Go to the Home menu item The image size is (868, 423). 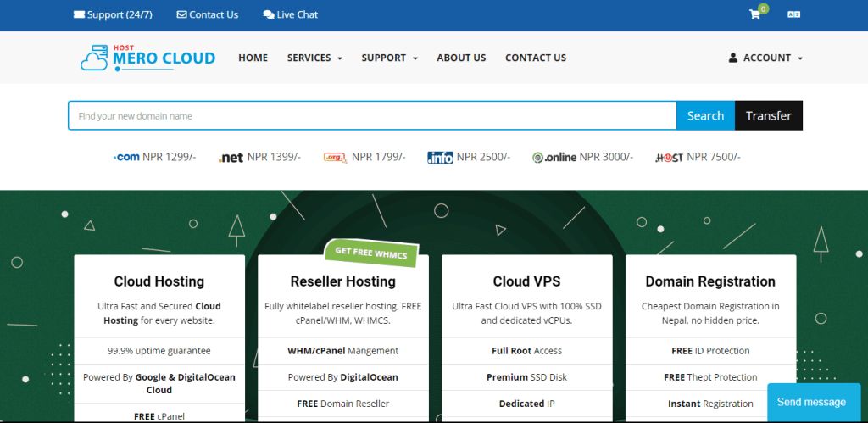click(253, 58)
